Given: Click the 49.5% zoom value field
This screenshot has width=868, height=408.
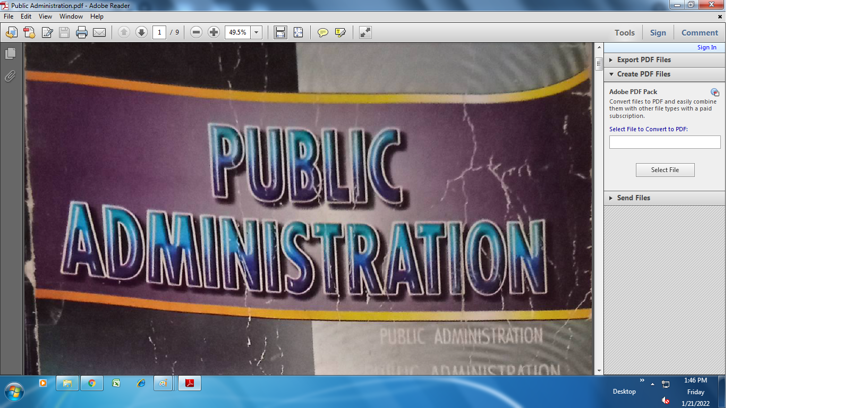Looking at the screenshot, I should 237,32.
